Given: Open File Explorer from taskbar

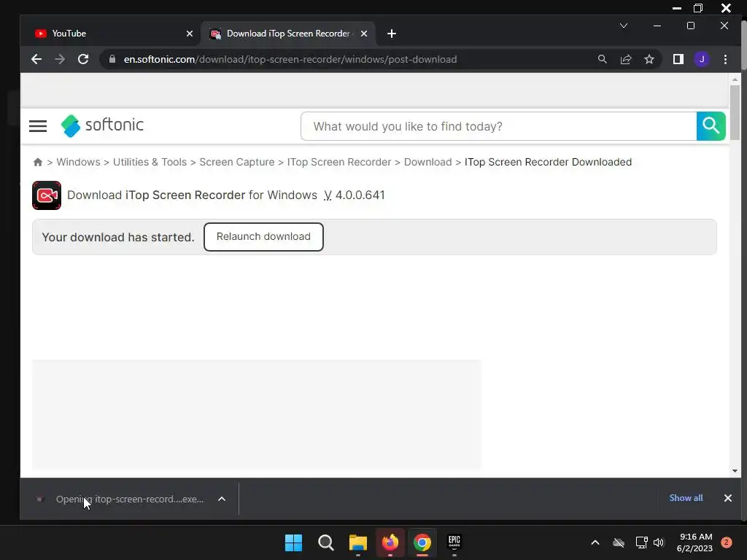Looking at the screenshot, I should 357,542.
